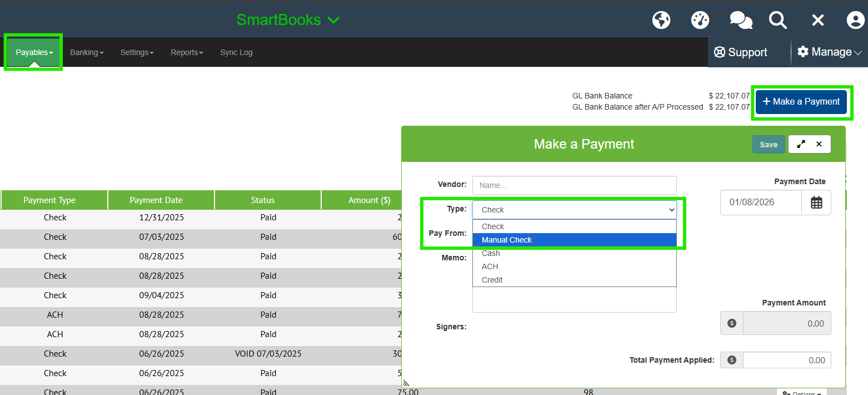The image size is (868, 395).
Task: Go to the Sync Log tab
Action: click(236, 52)
